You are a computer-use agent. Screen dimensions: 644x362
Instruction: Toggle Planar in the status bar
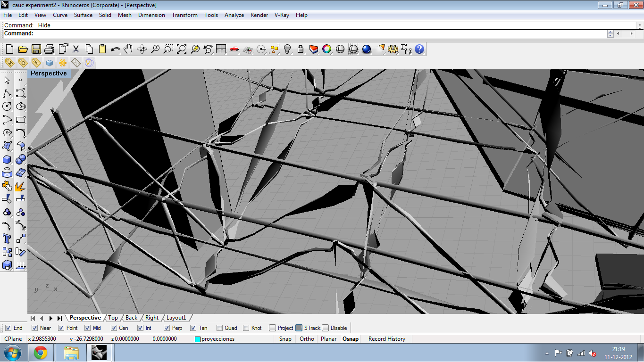(329, 339)
